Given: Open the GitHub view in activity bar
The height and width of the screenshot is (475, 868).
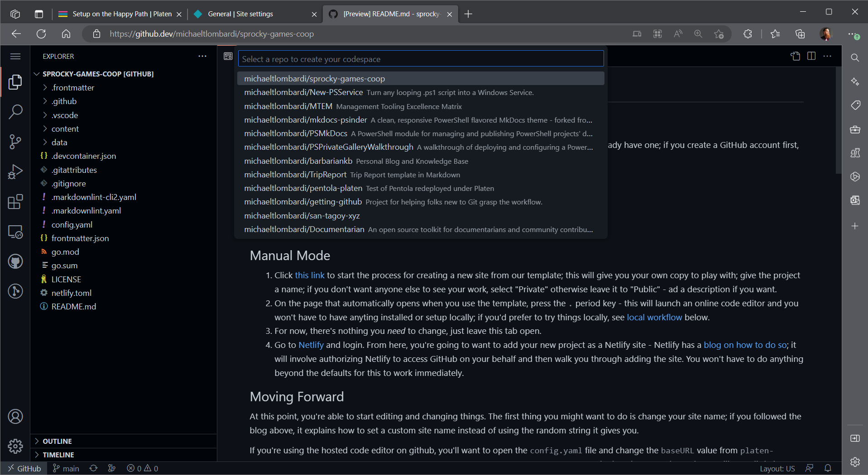Looking at the screenshot, I should (x=15, y=261).
